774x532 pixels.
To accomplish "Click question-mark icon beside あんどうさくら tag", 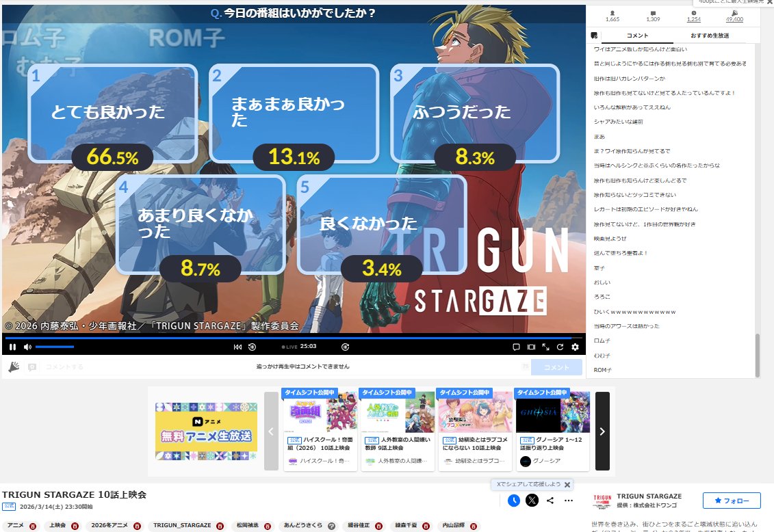I will [x=332, y=526].
